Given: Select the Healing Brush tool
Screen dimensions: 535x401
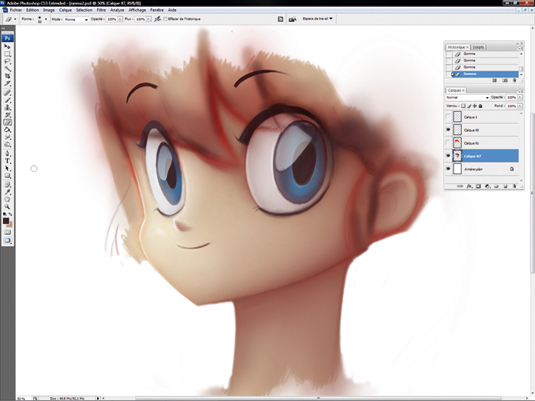Looking at the screenshot, I should pos(7,92).
